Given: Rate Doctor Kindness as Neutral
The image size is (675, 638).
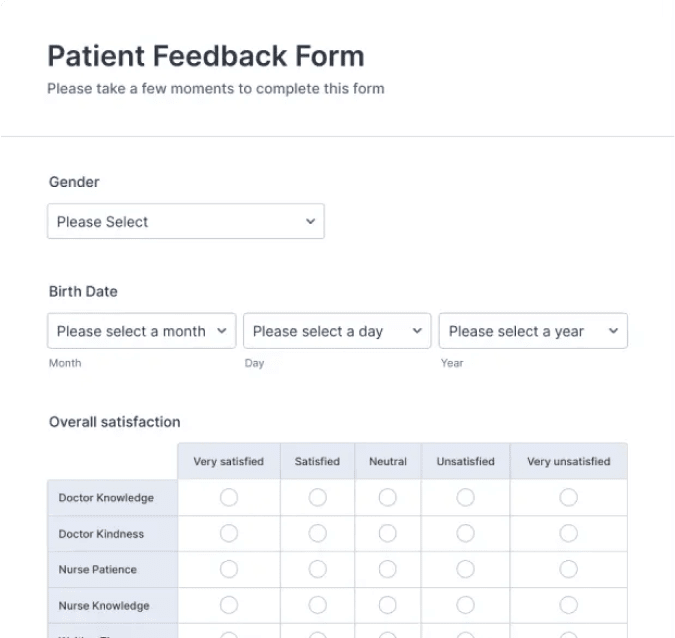Looking at the screenshot, I should coord(388,533).
